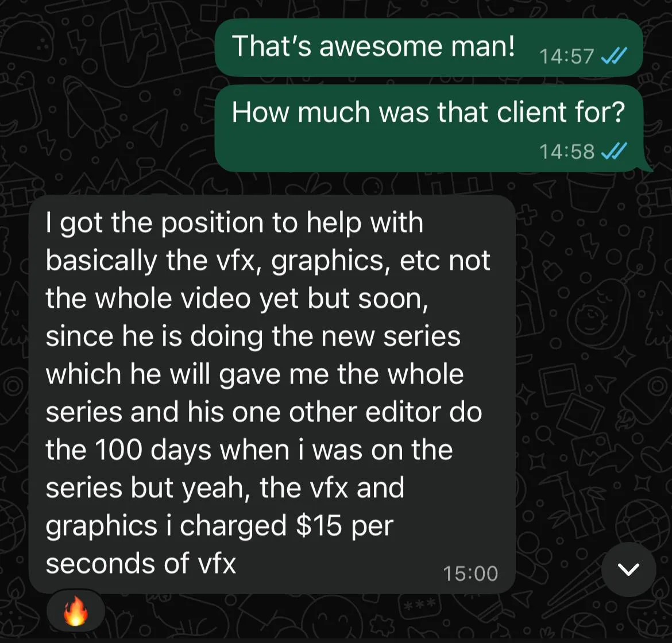Click the 14:57 timestamp
The width and height of the screenshot is (672, 643).
[x=566, y=56]
